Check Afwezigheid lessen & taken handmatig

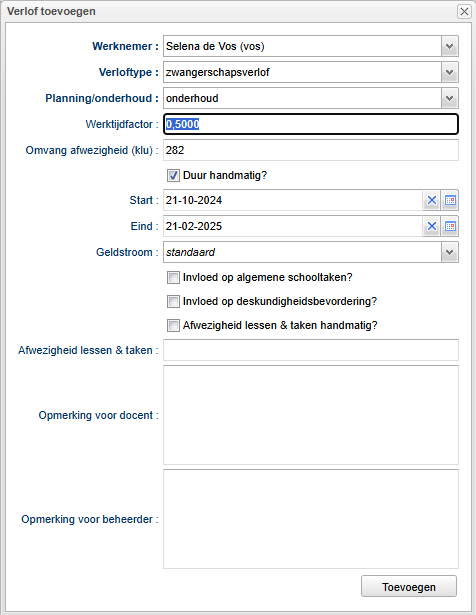click(x=173, y=325)
